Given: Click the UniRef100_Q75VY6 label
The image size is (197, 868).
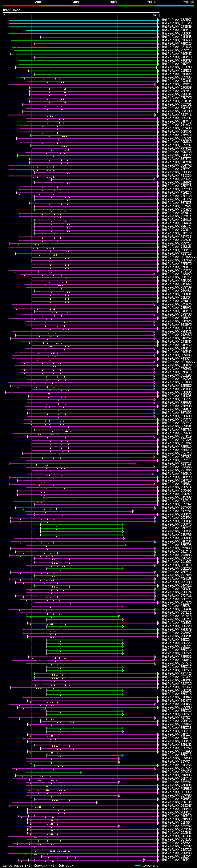Looking at the screenshot, I should [177, 84].
